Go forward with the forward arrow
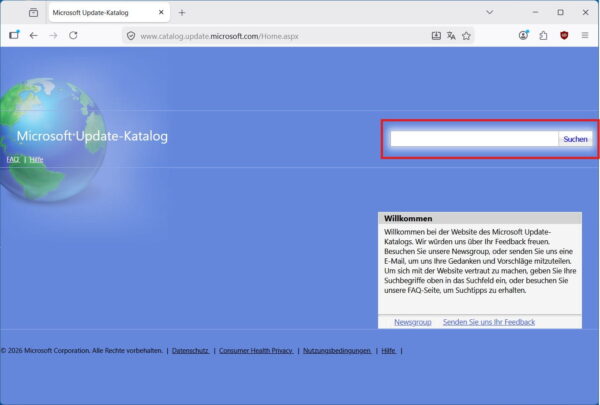 pos(54,36)
